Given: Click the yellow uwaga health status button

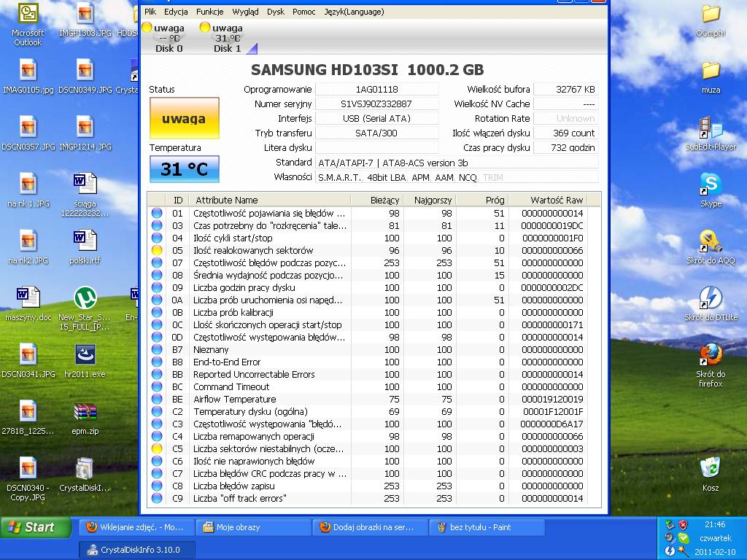Looking at the screenshot, I should pyautogui.click(x=185, y=118).
